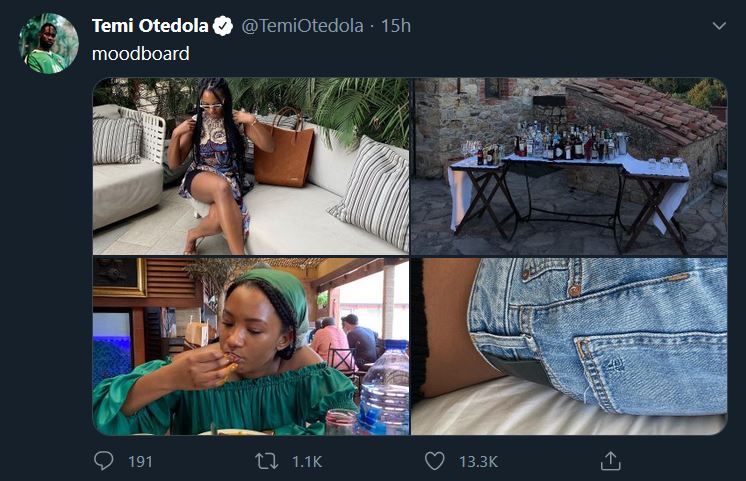Click the reply speech bubble icon
Image resolution: width=746 pixels, height=481 pixels.
pos(103,461)
